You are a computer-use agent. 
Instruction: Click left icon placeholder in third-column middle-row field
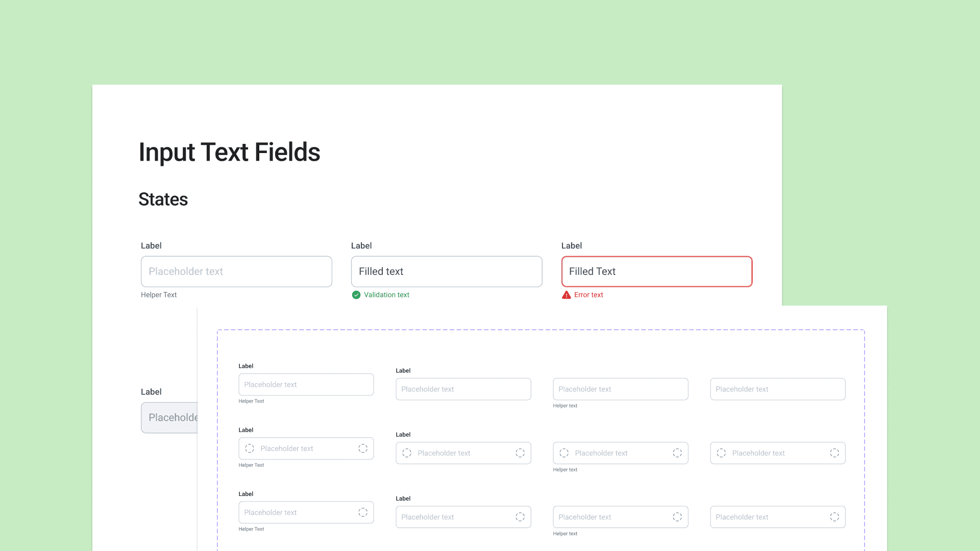[564, 453]
